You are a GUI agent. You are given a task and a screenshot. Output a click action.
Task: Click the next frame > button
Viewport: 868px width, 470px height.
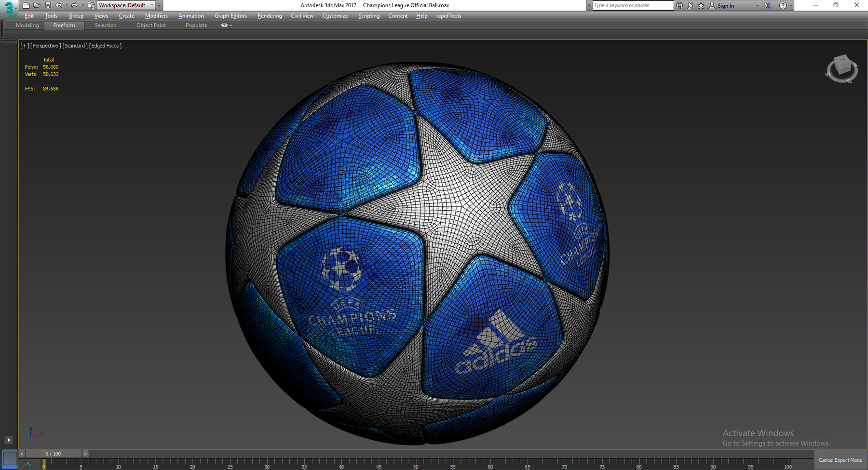85,454
